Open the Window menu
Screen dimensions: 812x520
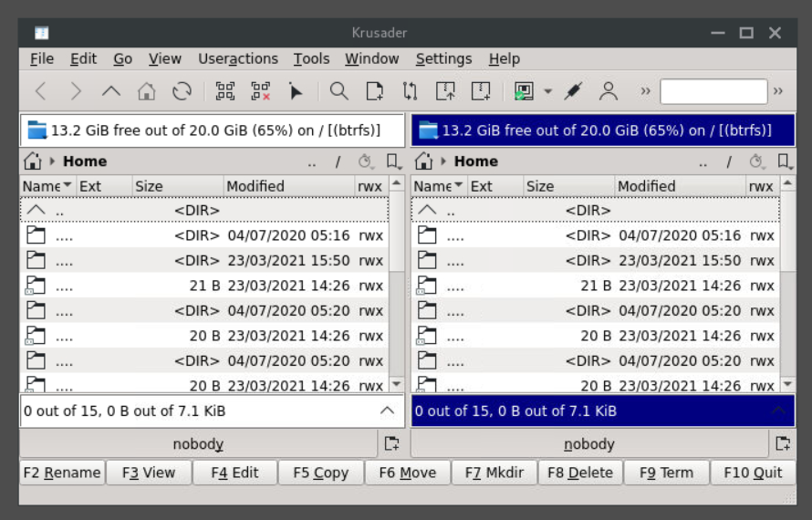(372, 59)
